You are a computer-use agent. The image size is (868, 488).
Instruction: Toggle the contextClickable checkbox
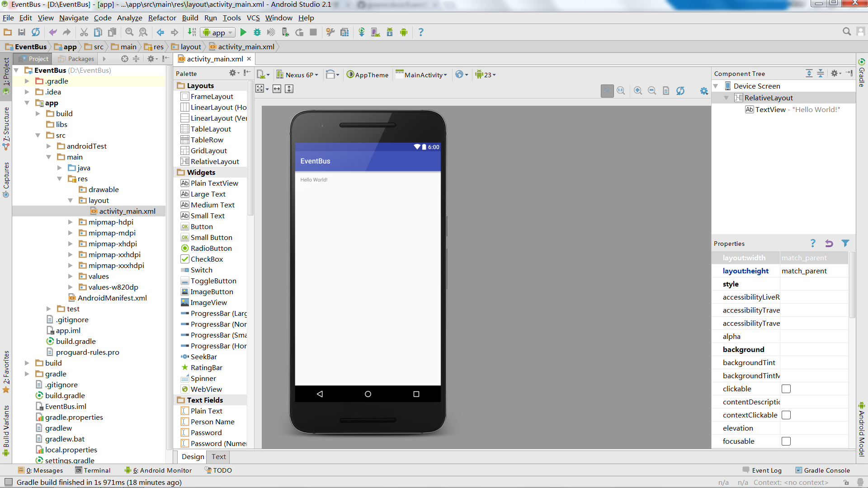pyautogui.click(x=786, y=415)
